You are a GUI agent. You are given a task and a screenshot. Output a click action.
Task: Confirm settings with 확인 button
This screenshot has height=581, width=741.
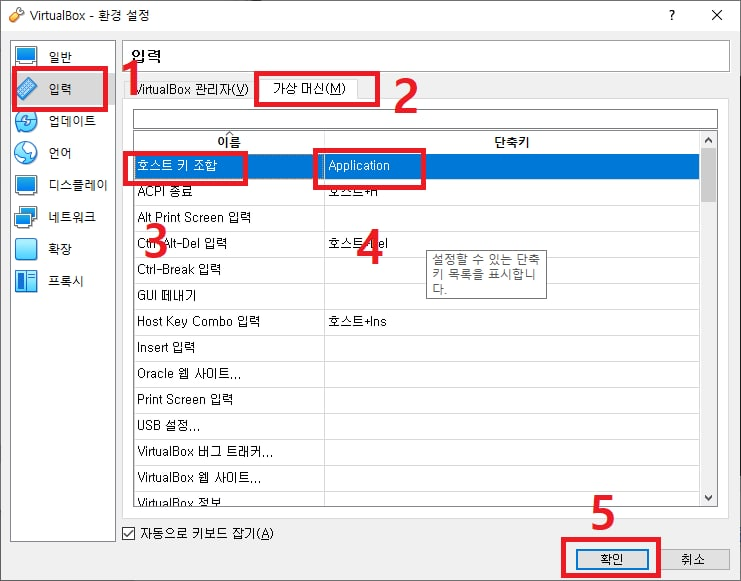612,559
